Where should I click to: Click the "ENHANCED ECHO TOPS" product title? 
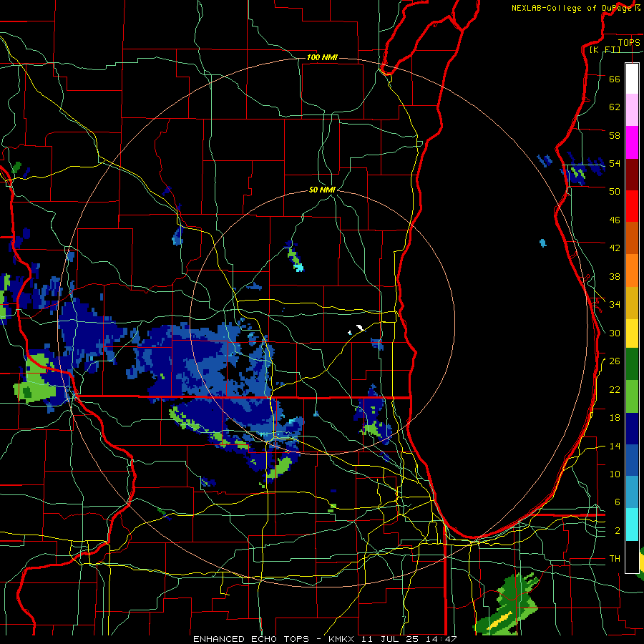click(250, 639)
